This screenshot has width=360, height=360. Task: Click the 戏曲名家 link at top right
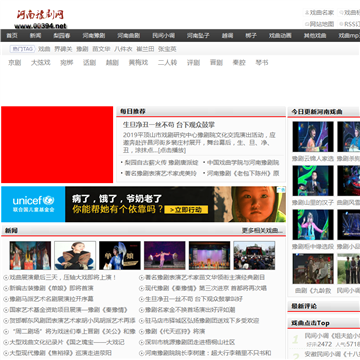pos(322,13)
